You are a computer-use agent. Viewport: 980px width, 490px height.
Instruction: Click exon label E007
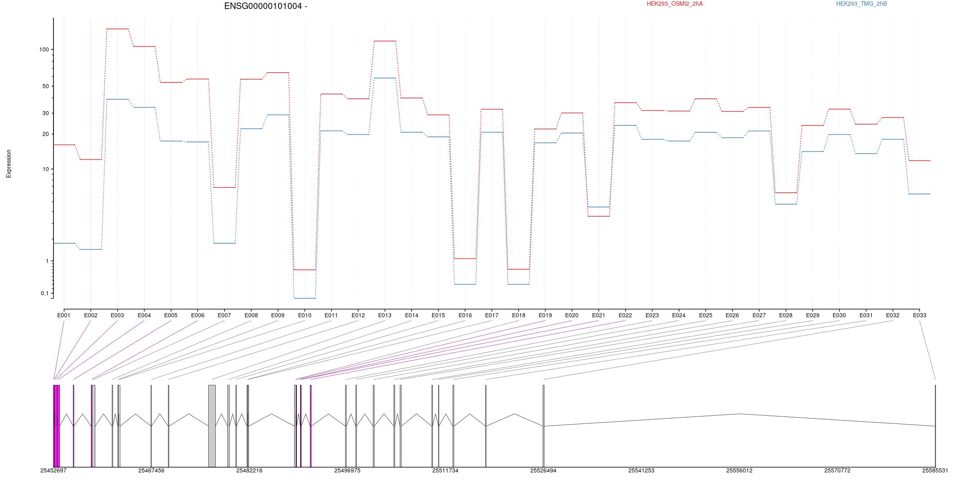point(224,315)
